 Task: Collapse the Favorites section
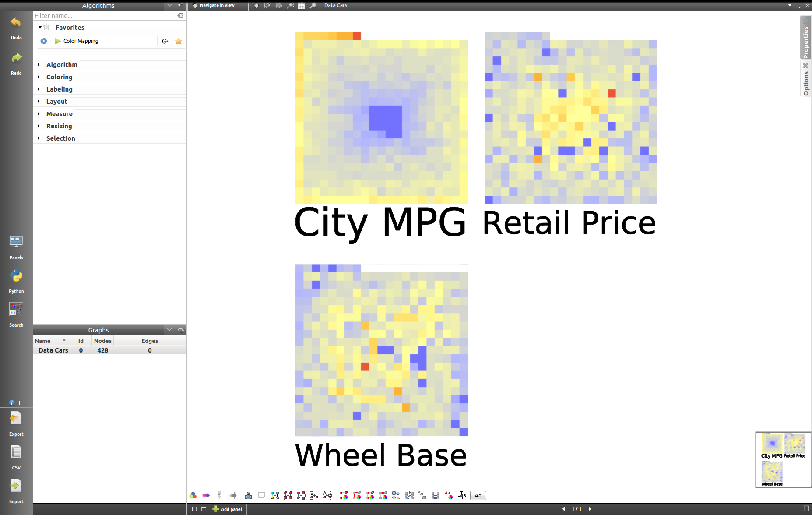point(40,28)
